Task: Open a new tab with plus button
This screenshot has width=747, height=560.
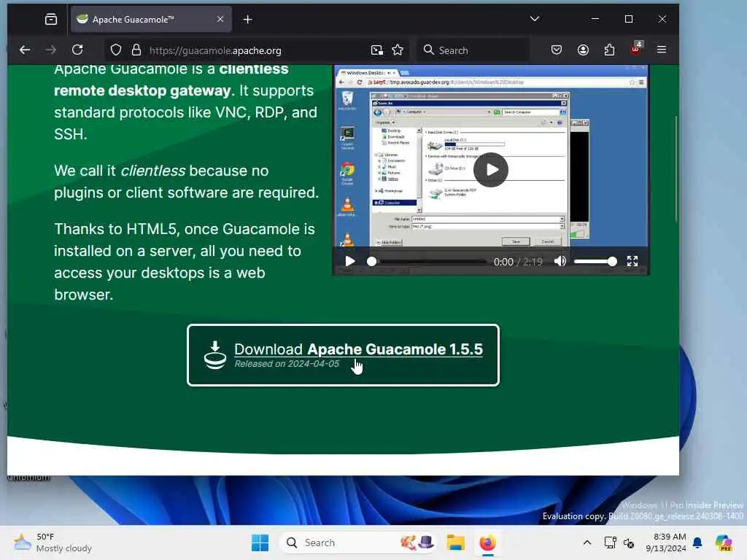Action: click(x=248, y=19)
